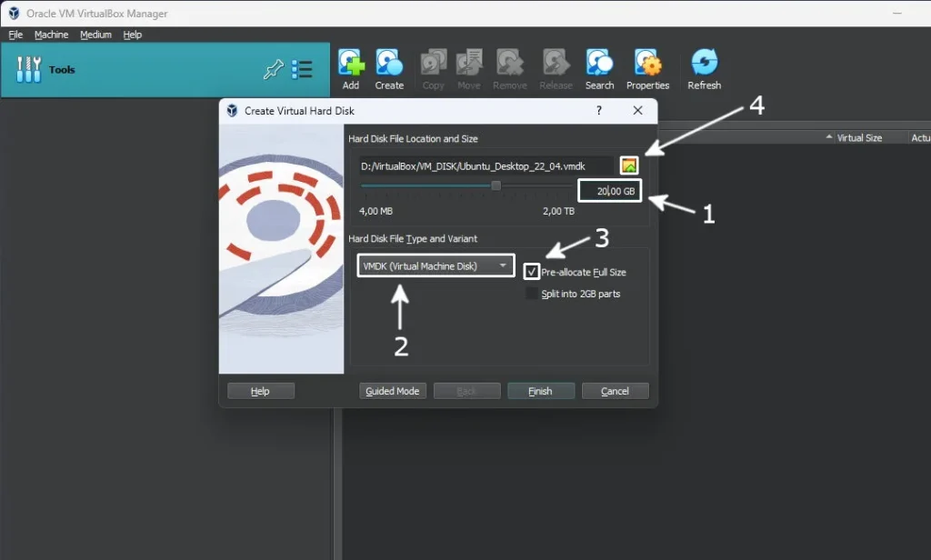Cancel the hard disk creation
Screen dimensions: 931x560
(x=616, y=391)
